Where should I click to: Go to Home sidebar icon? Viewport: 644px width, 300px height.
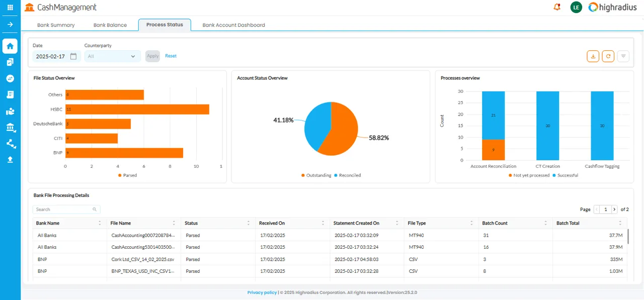tap(10, 46)
